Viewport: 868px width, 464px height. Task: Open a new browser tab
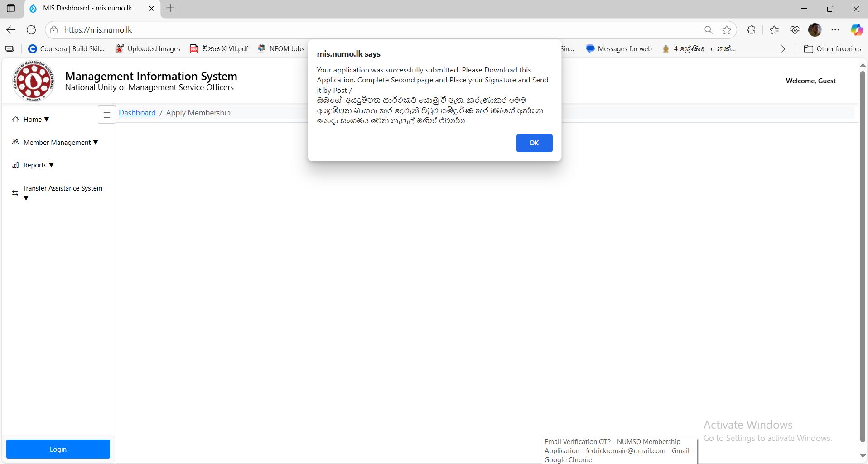(x=170, y=8)
